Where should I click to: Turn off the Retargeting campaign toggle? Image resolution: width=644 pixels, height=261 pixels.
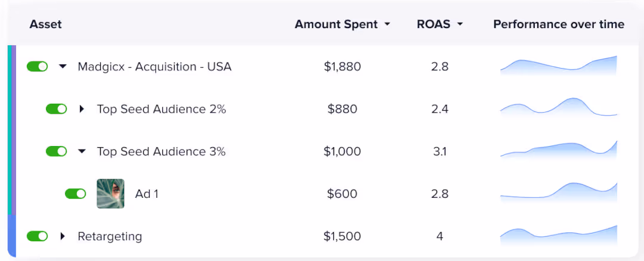pos(38,236)
